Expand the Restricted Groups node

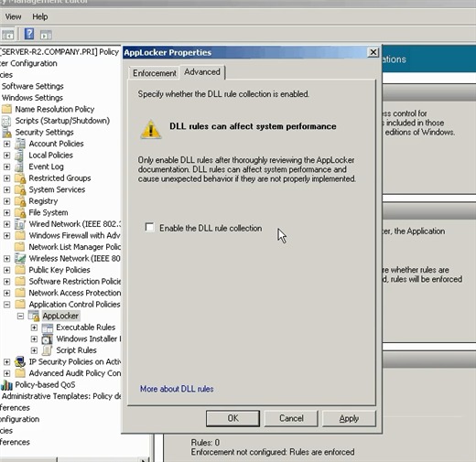pyautogui.click(x=6, y=178)
